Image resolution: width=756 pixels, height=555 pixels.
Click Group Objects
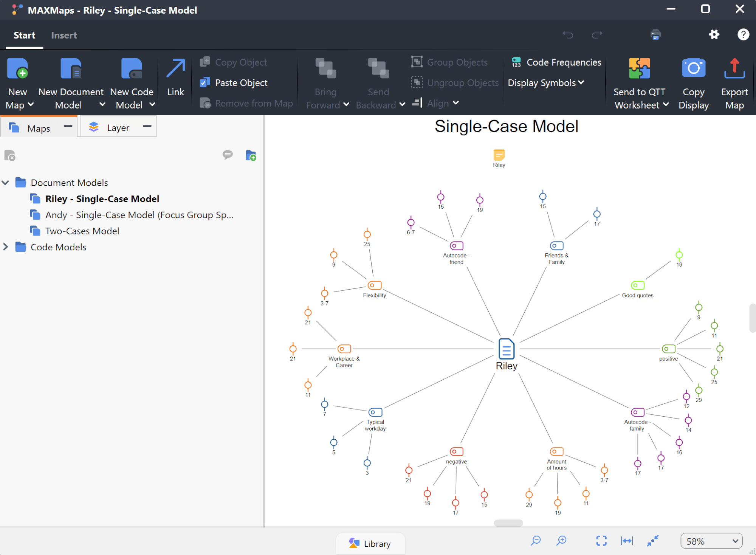click(x=449, y=62)
